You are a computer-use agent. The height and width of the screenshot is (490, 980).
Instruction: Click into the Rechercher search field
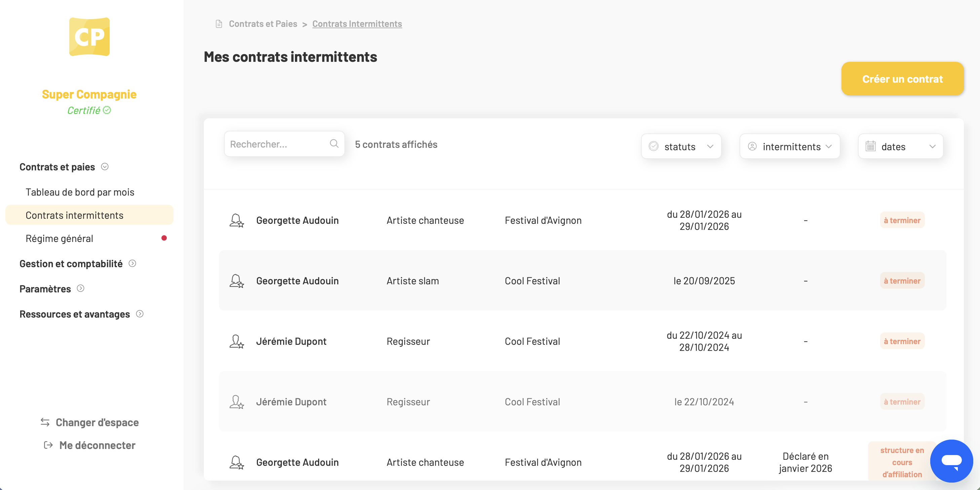pyautogui.click(x=284, y=144)
